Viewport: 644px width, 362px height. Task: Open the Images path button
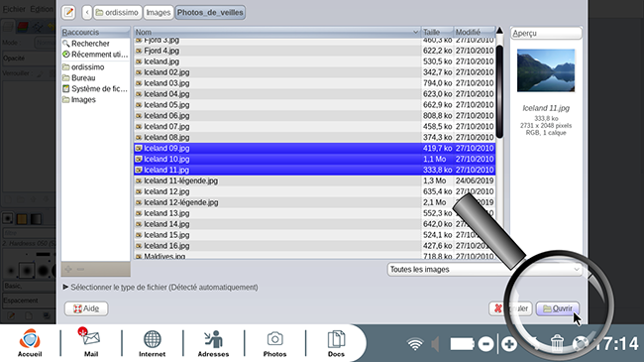click(x=159, y=12)
